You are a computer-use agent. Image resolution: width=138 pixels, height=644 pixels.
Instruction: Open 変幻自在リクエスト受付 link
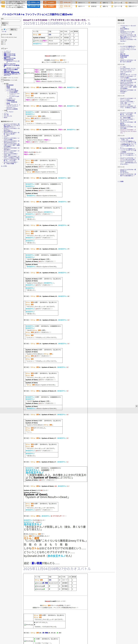(x=13, y=68)
